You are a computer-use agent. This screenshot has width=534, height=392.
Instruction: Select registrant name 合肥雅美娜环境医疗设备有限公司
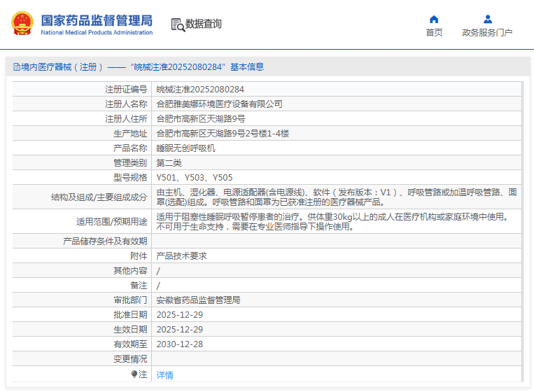pos(219,104)
